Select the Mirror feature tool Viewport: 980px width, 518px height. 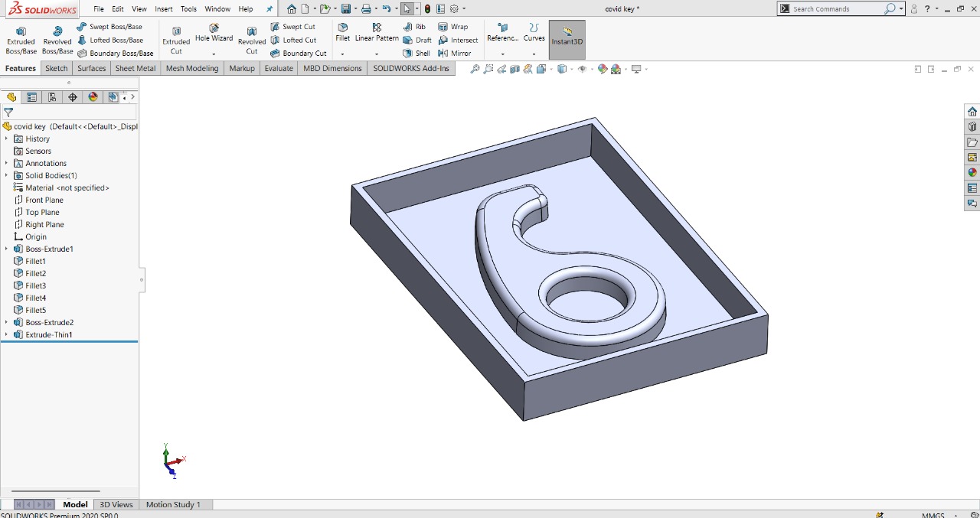[455, 54]
